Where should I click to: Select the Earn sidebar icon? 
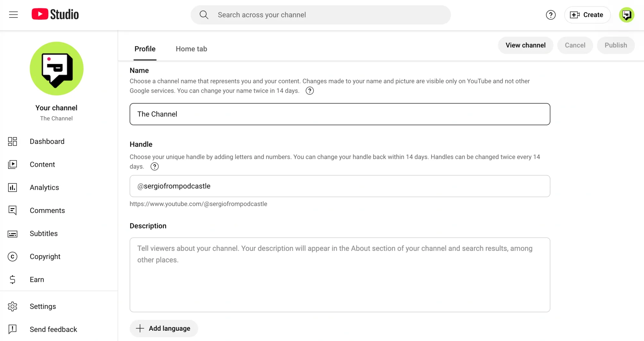pyautogui.click(x=13, y=280)
